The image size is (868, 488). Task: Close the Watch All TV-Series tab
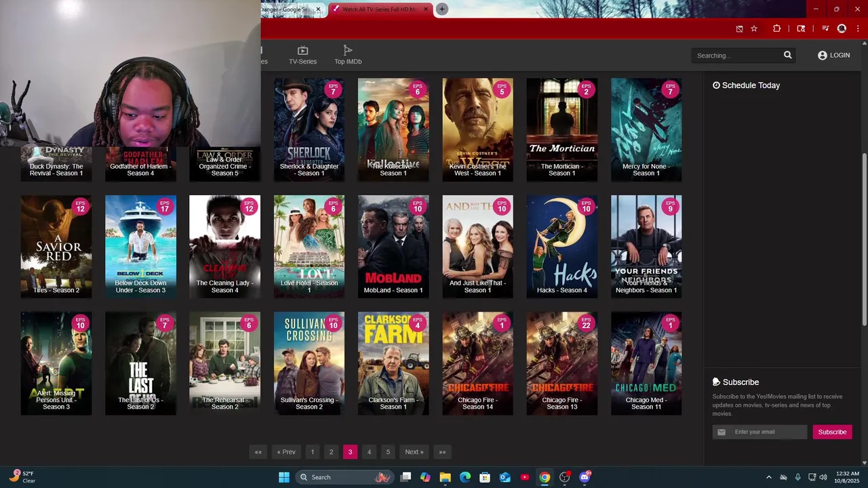(x=426, y=9)
